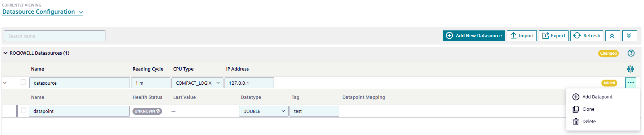
Task: Open the Datasource Configuration view selector
Action: tap(43, 12)
